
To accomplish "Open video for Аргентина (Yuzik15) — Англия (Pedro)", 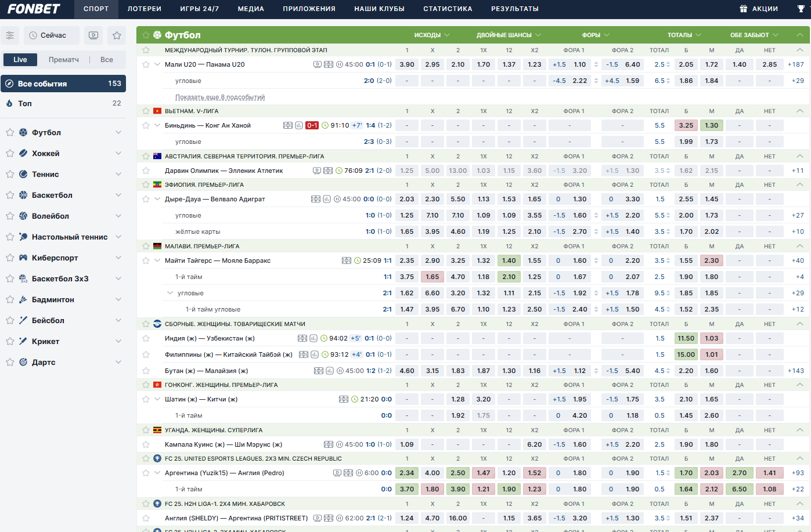I will pos(337,473).
